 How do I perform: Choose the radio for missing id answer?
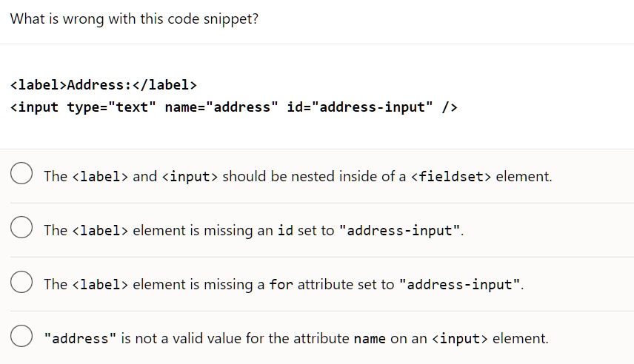click(x=21, y=227)
